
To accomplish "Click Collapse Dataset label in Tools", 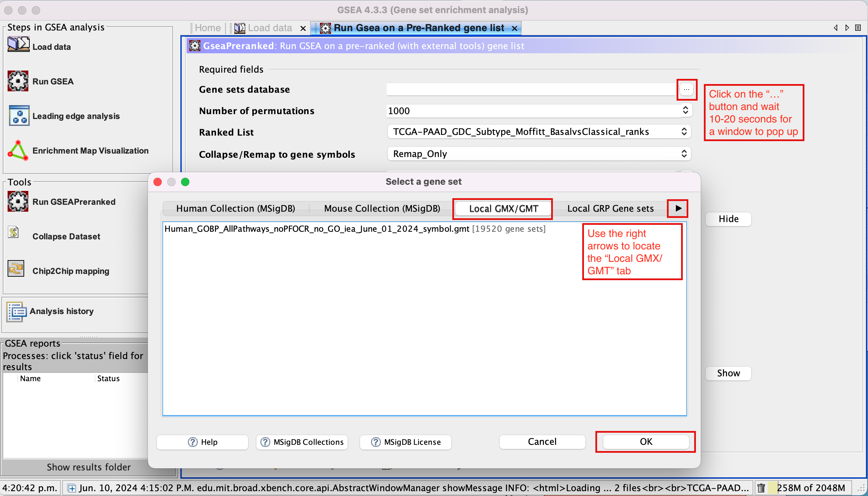I will tap(66, 237).
